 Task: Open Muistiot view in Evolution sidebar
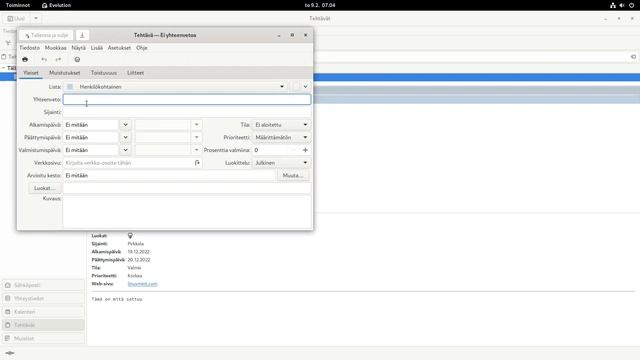click(44, 338)
